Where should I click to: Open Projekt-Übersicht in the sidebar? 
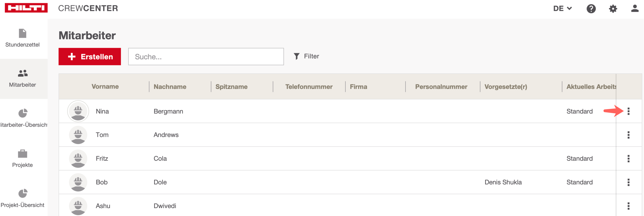(23, 198)
